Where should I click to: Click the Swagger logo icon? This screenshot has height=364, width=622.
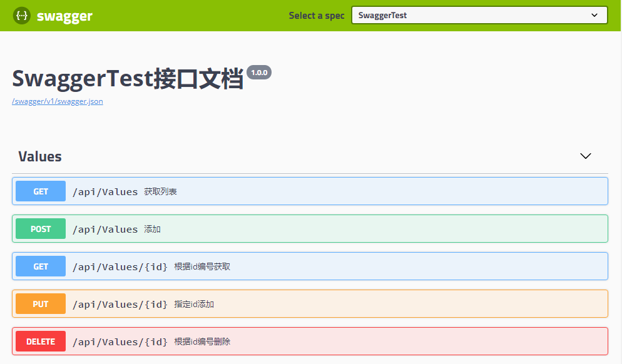coord(23,16)
